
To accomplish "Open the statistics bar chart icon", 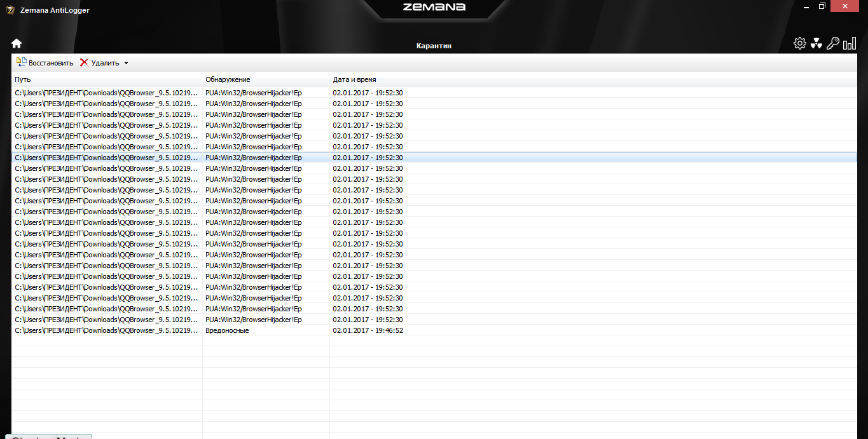I will pyautogui.click(x=850, y=43).
